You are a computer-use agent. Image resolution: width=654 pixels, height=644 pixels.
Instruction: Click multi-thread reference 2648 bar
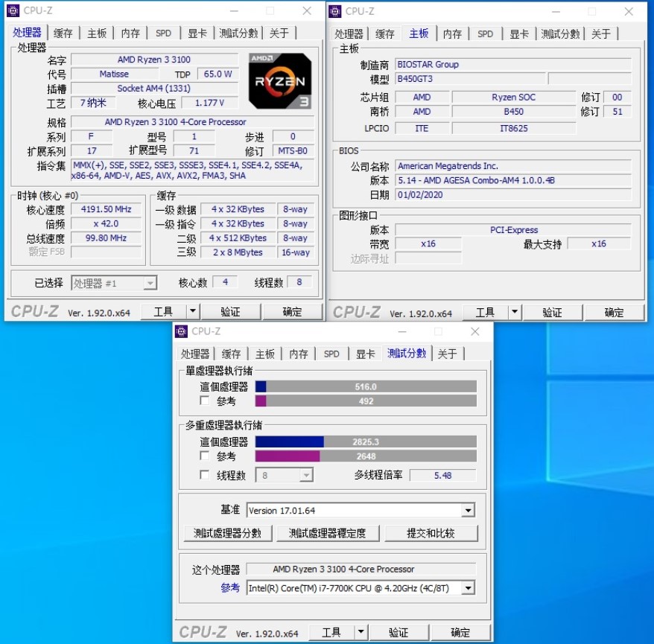[x=366, y=456]
